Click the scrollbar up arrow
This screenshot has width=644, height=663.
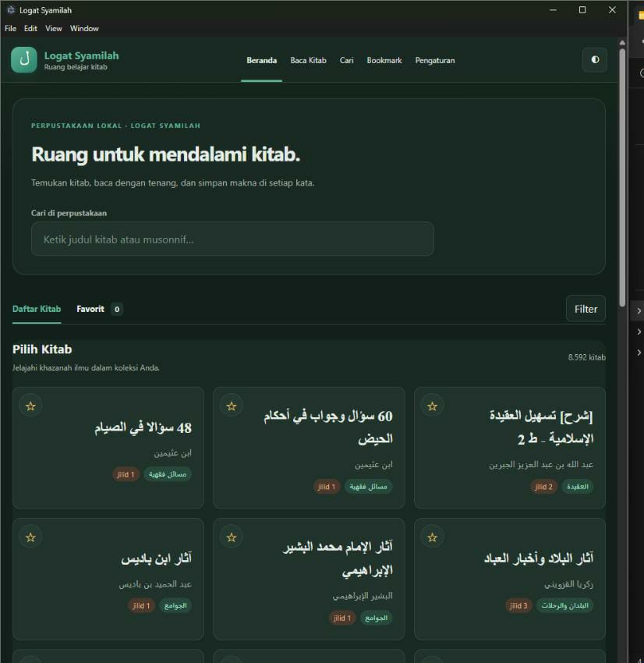tap(621, 43)
